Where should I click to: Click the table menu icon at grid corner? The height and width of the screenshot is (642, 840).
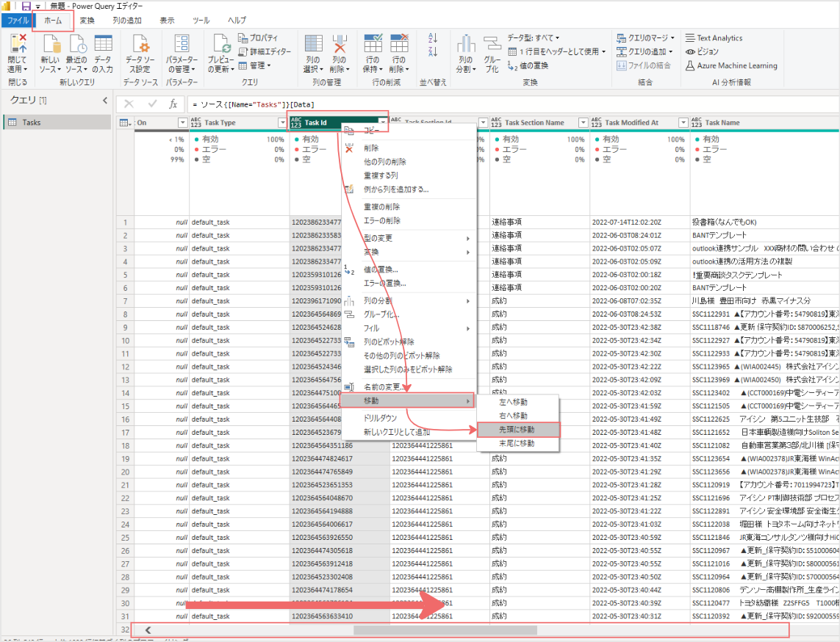[126, 123]
